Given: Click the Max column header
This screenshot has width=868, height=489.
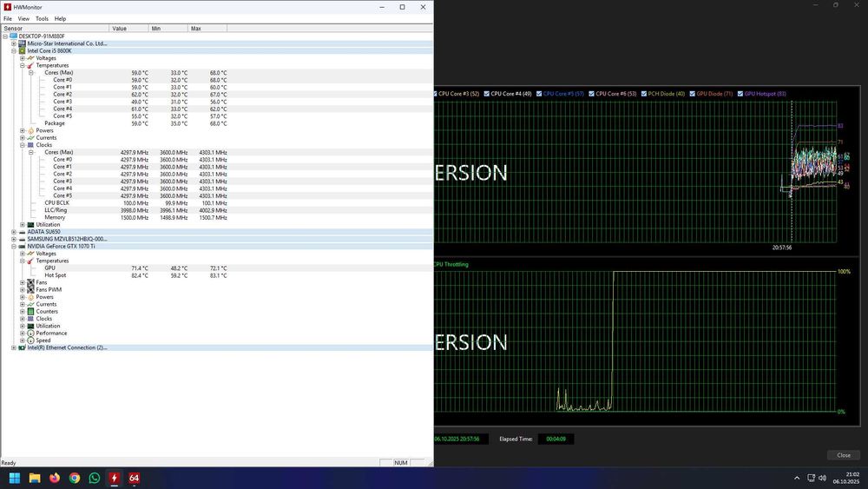Looking at the screenshot, I should pos(207,29).
